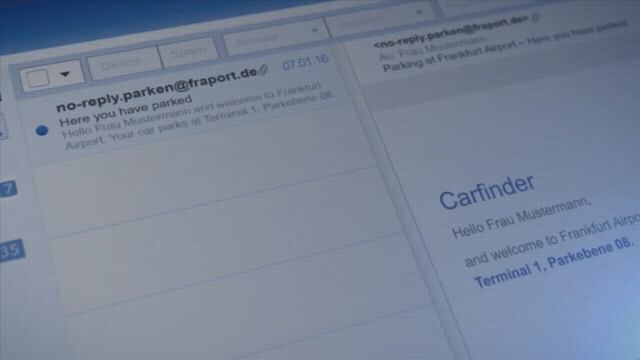Click the sender address in the reading pane header
The width and height of the screenshot is (640, 360).
tap(451, 31)
